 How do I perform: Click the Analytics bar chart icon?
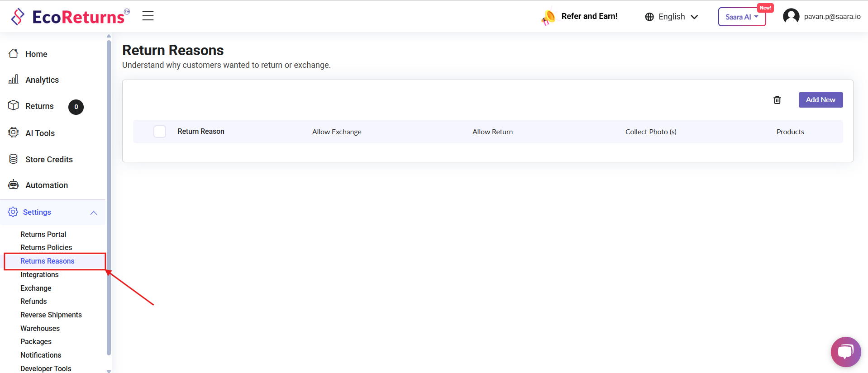14,80
